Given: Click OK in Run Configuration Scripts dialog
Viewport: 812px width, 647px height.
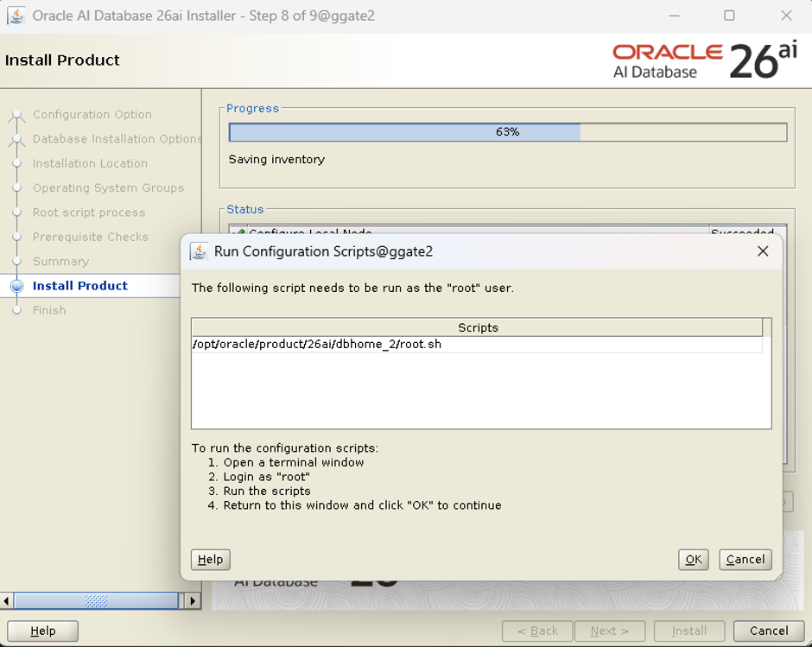Looking at the screenshot, I should click(693, 560).
